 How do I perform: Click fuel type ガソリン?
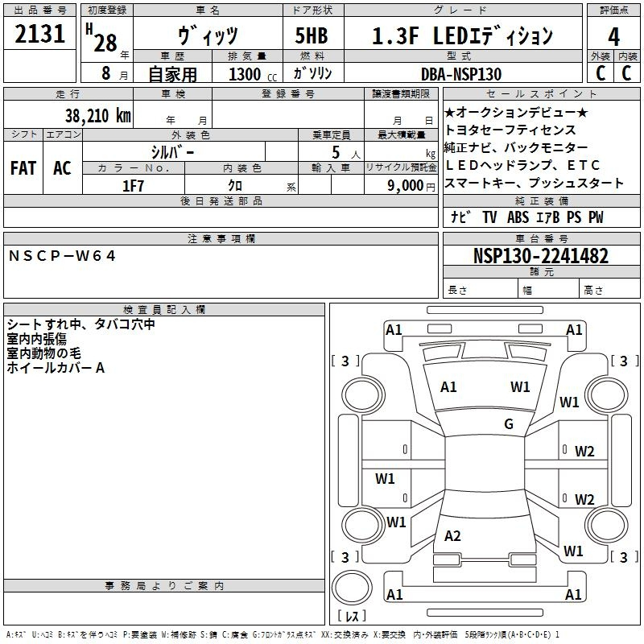tap(312, 73)
